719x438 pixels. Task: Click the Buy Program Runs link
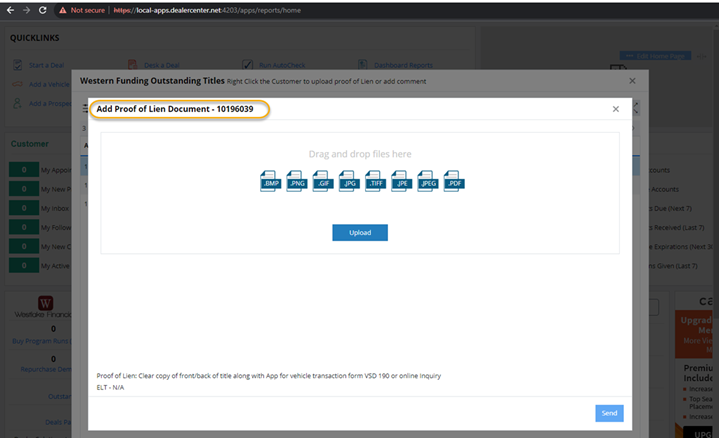pyautogui.click(x=41, y=341)
